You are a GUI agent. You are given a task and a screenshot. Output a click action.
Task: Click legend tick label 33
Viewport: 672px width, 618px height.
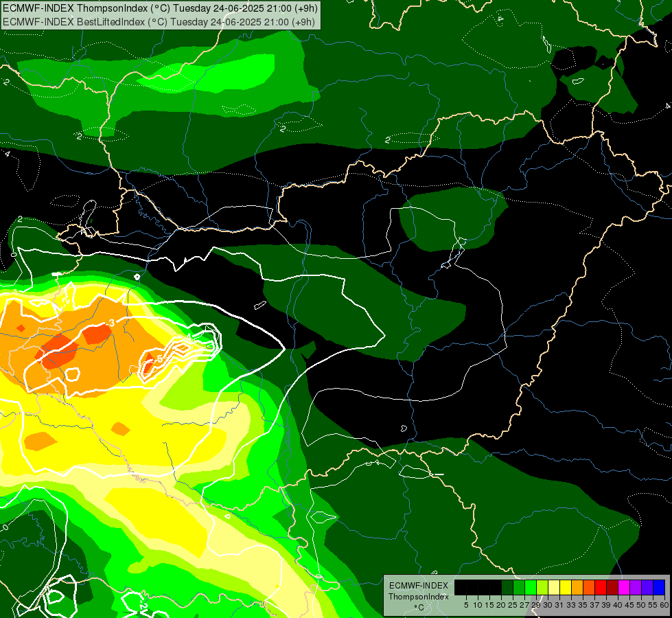pos(571,605)
